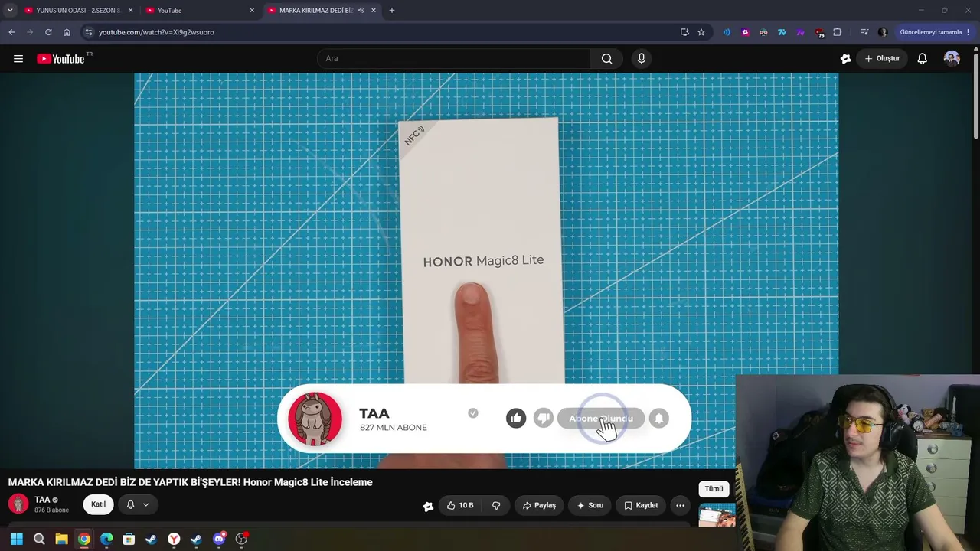Open Discord from the taskbar

coord(219,539)
